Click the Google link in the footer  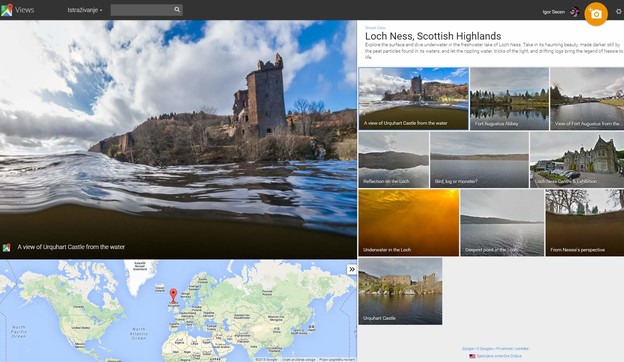pyautogui.click(x=468, y=348)
